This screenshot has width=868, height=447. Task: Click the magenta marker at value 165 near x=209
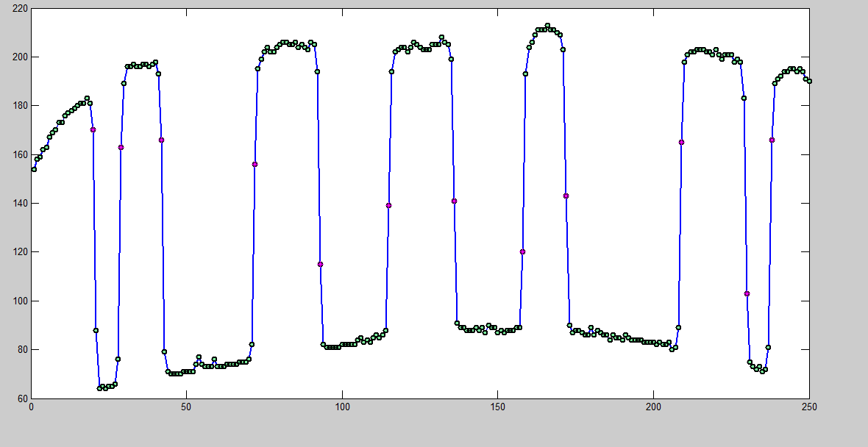[681, 142]
